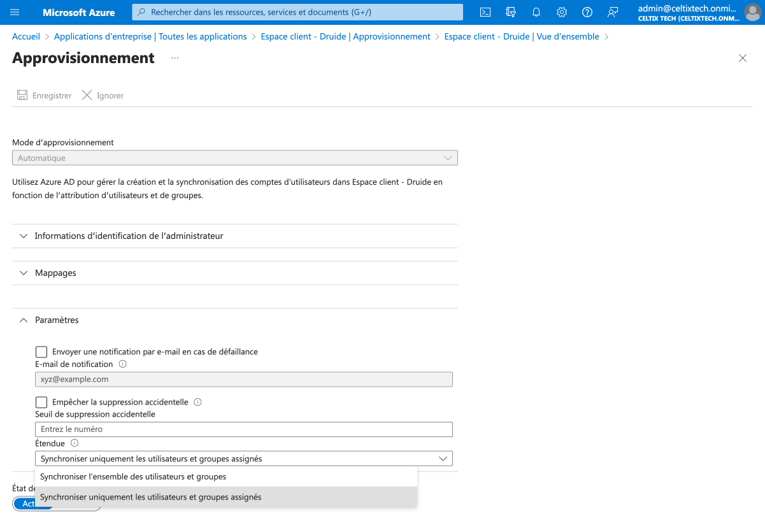Expand the Mappages section

click(235, 273)
